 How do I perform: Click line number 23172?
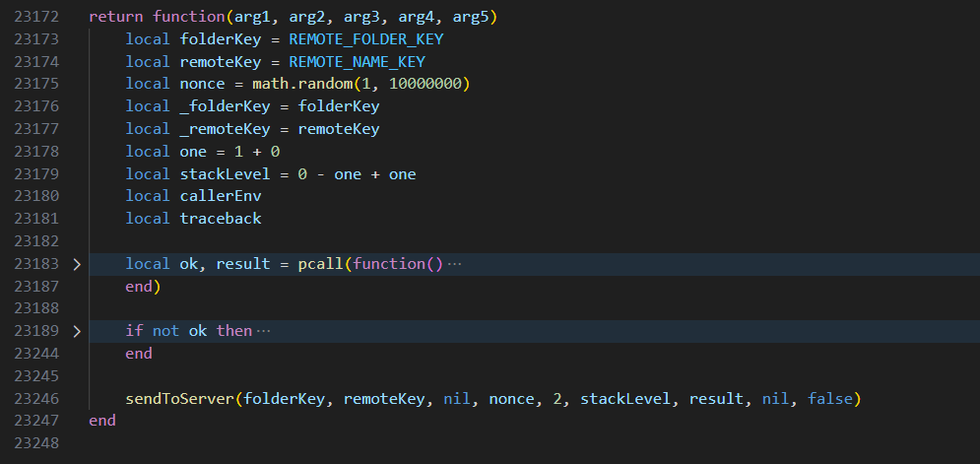point(36,17)
